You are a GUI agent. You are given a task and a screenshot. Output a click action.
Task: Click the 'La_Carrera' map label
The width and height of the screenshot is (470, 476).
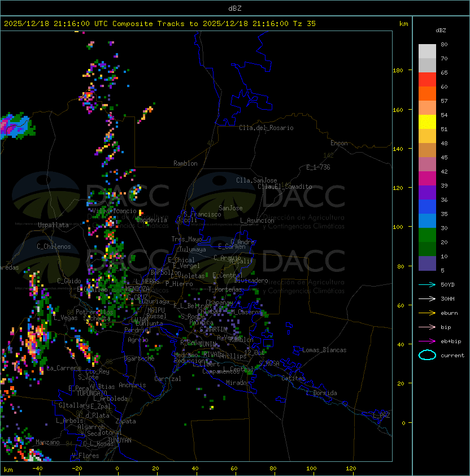coord(63,368)
